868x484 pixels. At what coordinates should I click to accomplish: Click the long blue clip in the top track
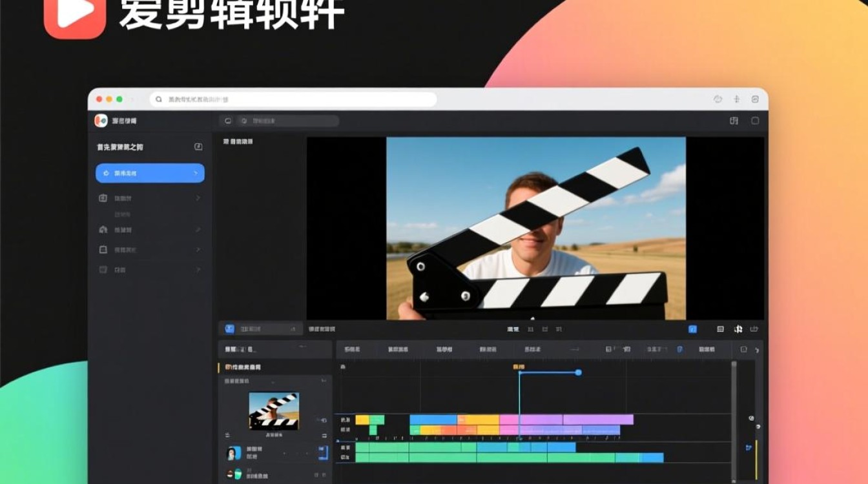tap(433, 419)
